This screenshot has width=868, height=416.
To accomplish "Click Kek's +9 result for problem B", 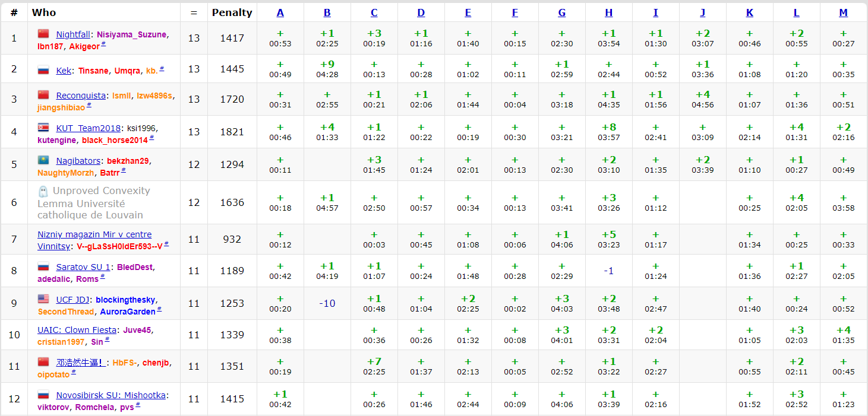I will point(327,64).
